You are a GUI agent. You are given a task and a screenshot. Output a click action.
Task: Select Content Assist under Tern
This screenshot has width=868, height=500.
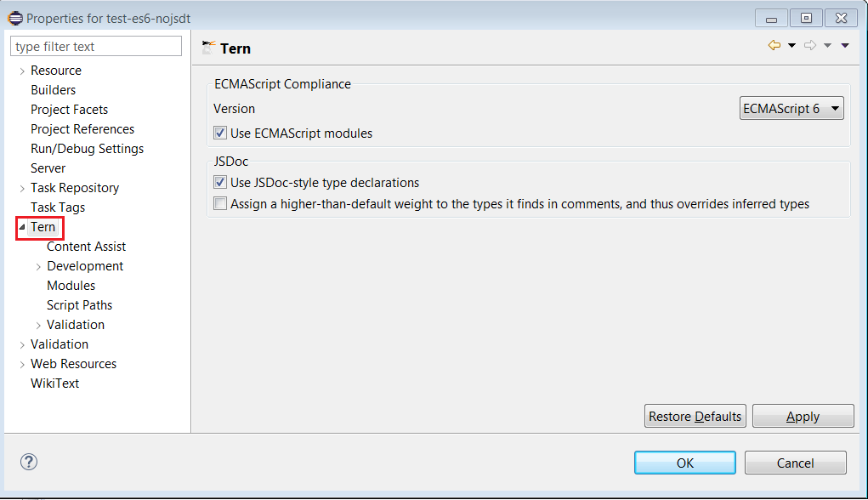click(86, 247)
